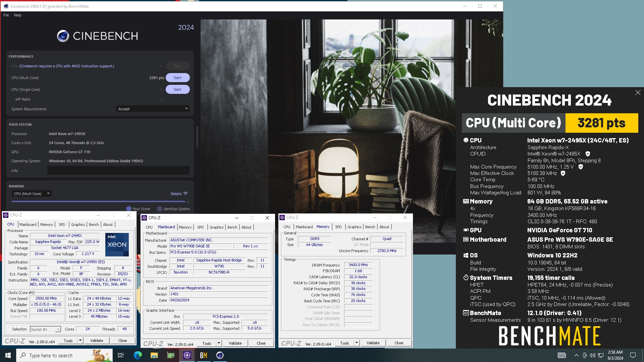Click the BenchMate section icon in results panel

(466, 313)
